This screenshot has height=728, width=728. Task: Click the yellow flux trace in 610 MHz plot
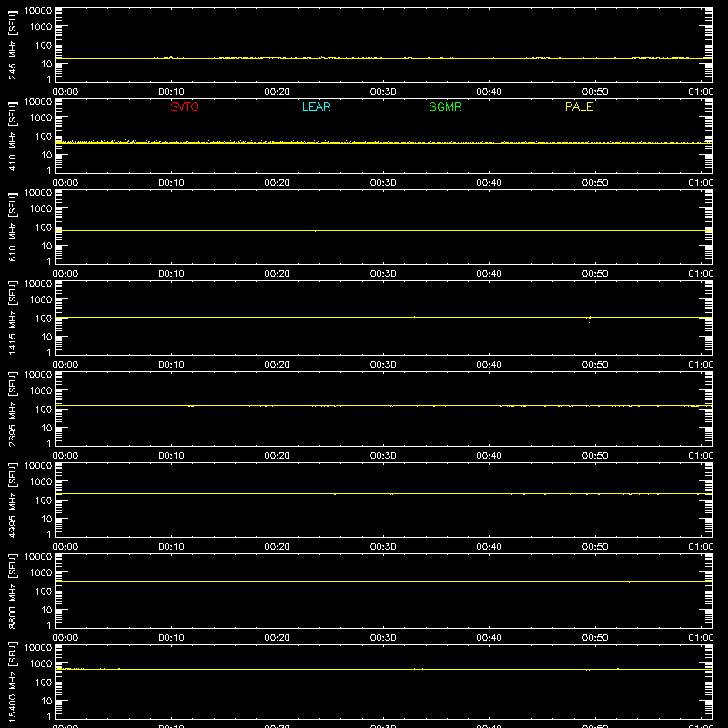(383, 230)
